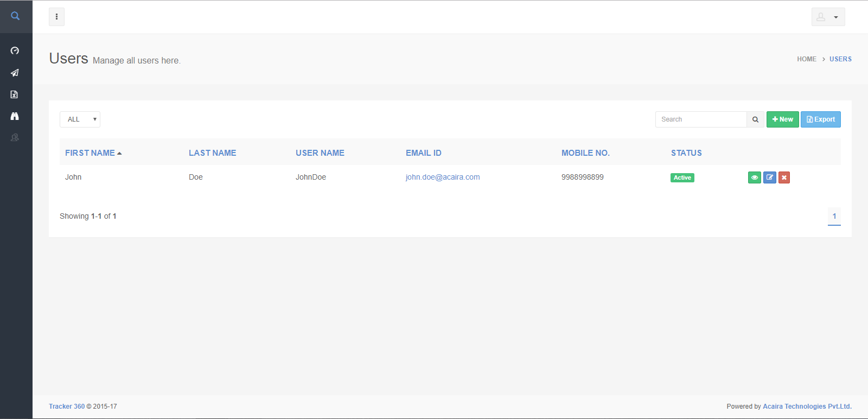Sort by the FIRST NAME column header

click(x=90, y=153)
